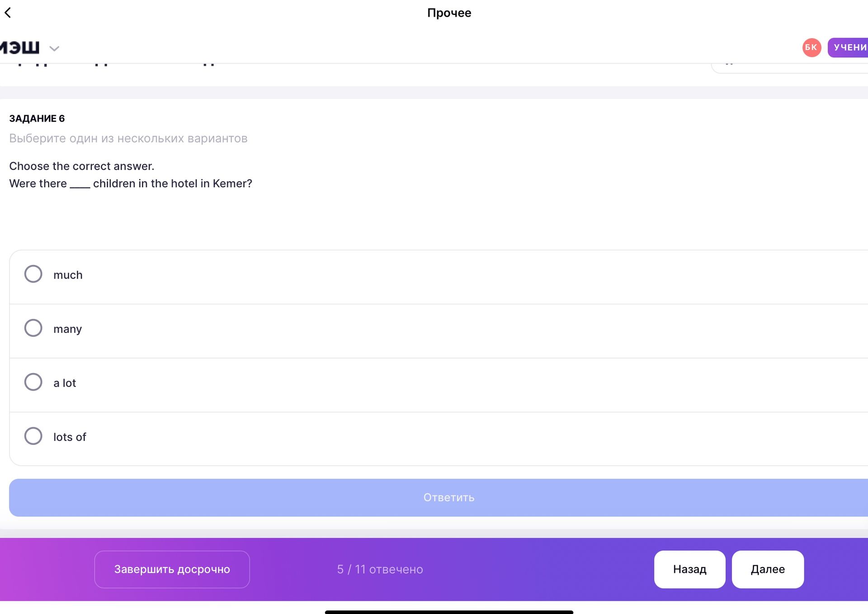Click the '5 / 11 отвечено' progress text
The width and height of the screenshot is (868, 614).
pyautogui.click(x=380, y=569)
